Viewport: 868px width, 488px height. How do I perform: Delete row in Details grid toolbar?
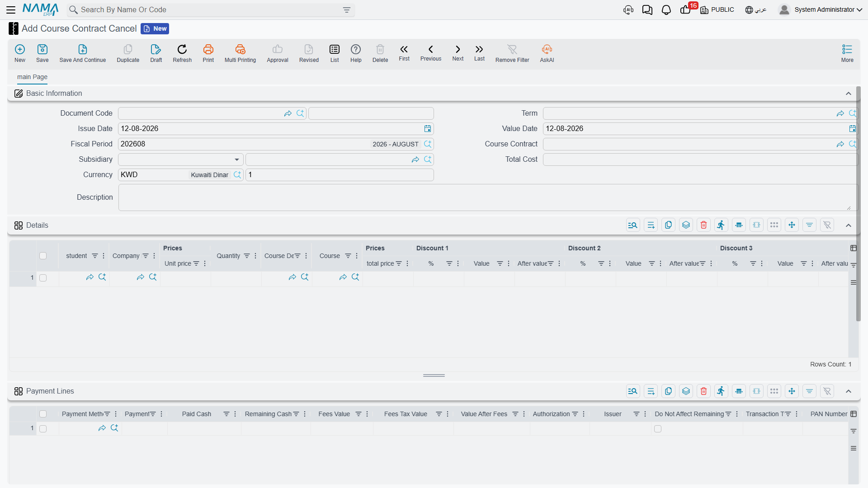[704, 225]
